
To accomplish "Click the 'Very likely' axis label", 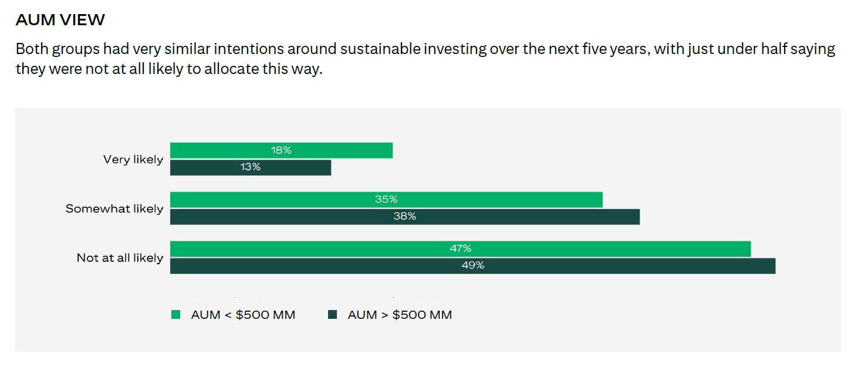I will [133, 159].
